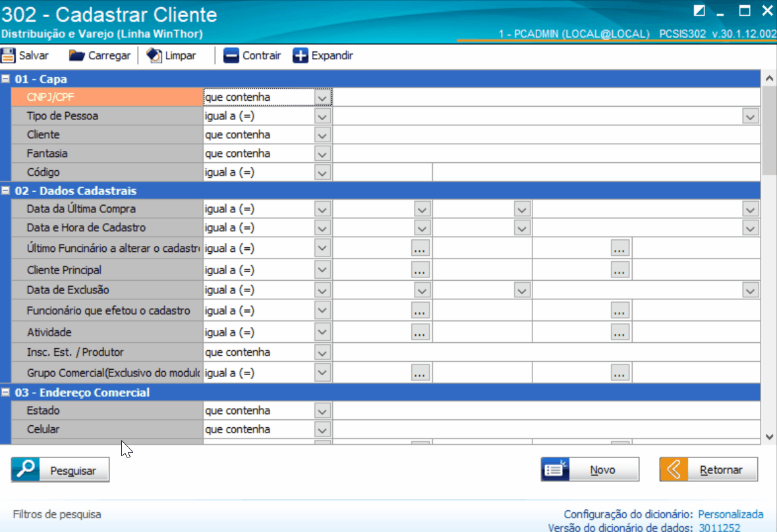Open second lookup button for Grupo Comercial row
The width and height of the screenshot is (777, 532).
pyautogui.click(x=619, y=373)
